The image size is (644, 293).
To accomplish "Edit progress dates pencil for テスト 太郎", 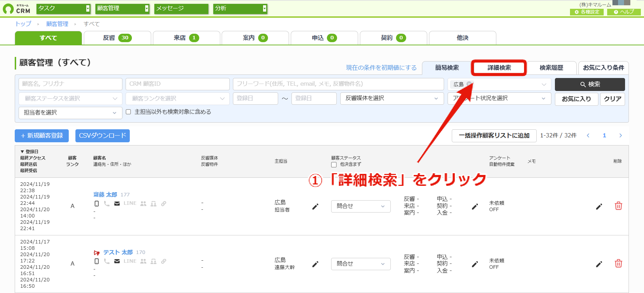I will [475, 264].
